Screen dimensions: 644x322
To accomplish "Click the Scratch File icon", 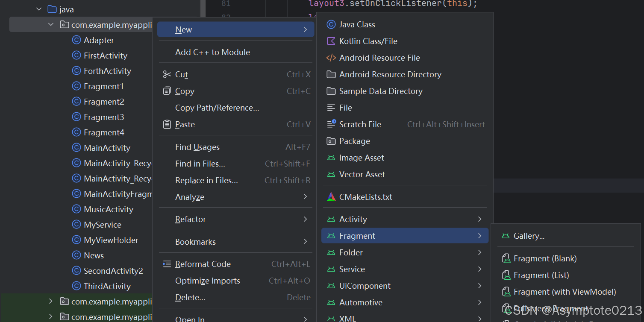I will pos(331,124).
